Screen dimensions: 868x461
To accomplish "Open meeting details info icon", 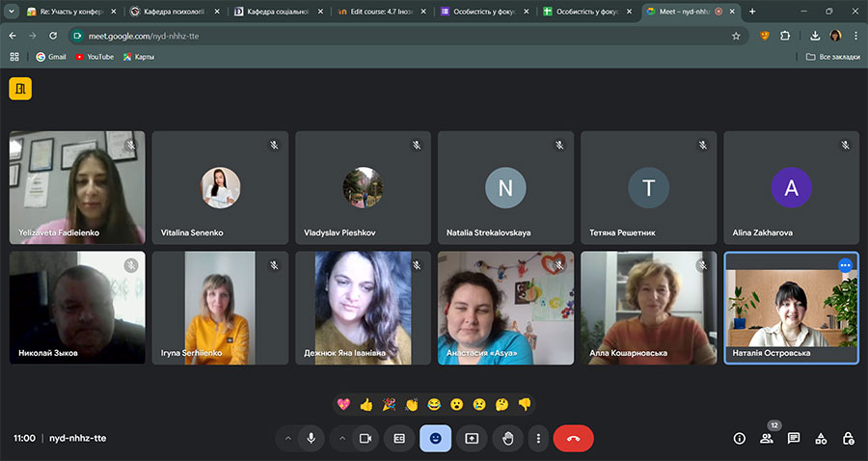I will pyautogui.click(x=739, y=438).
